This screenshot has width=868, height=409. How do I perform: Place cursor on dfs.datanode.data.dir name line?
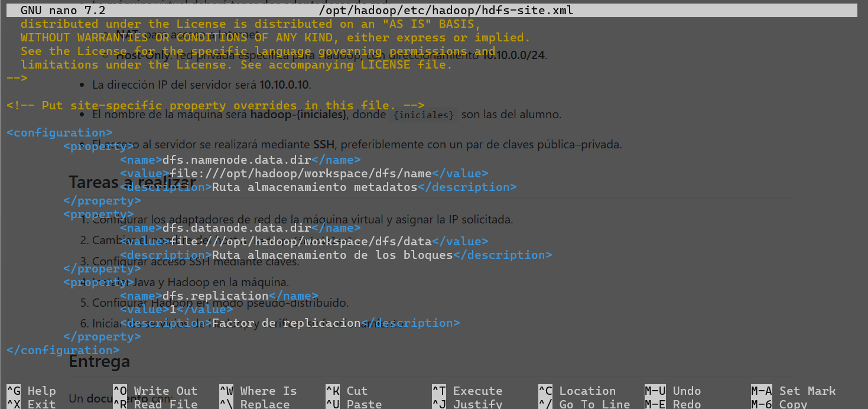point(240,228)
